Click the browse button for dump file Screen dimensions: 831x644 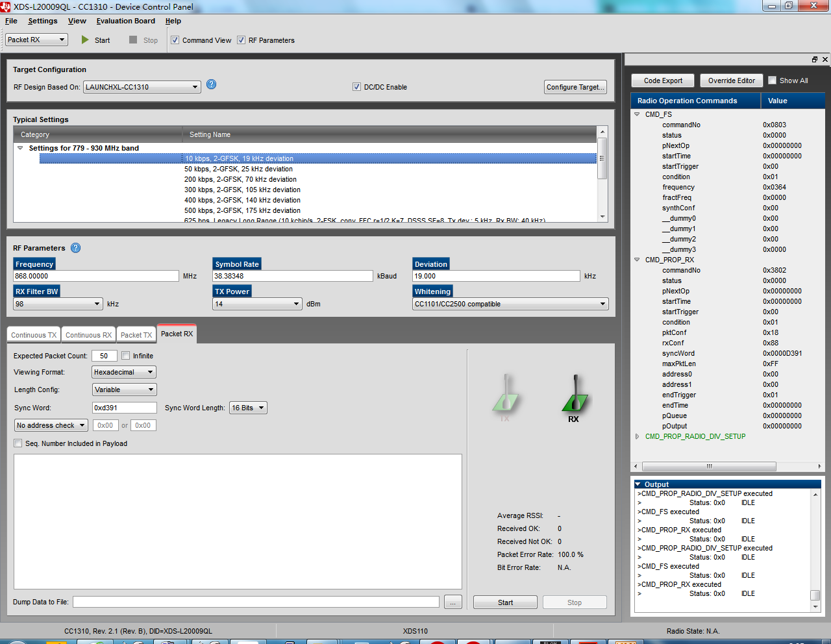453,602
